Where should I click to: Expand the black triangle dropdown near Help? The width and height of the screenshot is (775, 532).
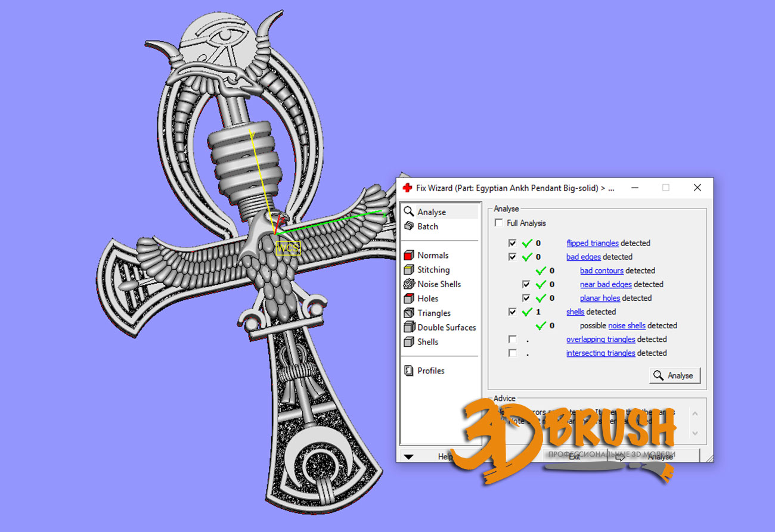(x=408, y=457)
